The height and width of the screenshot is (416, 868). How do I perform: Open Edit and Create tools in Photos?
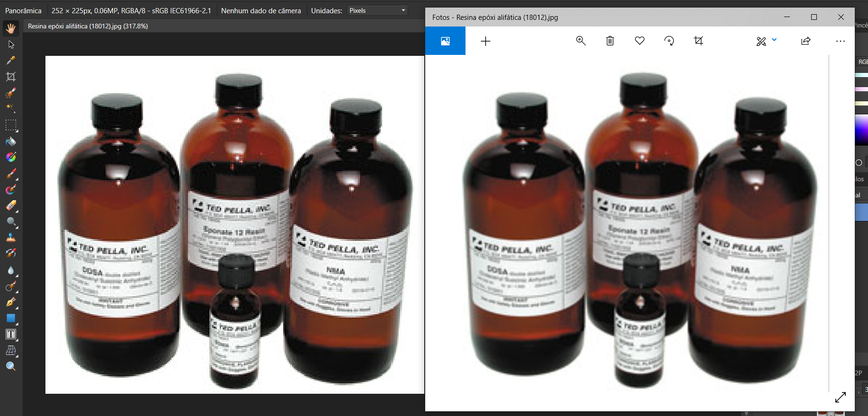coord(761,41)
